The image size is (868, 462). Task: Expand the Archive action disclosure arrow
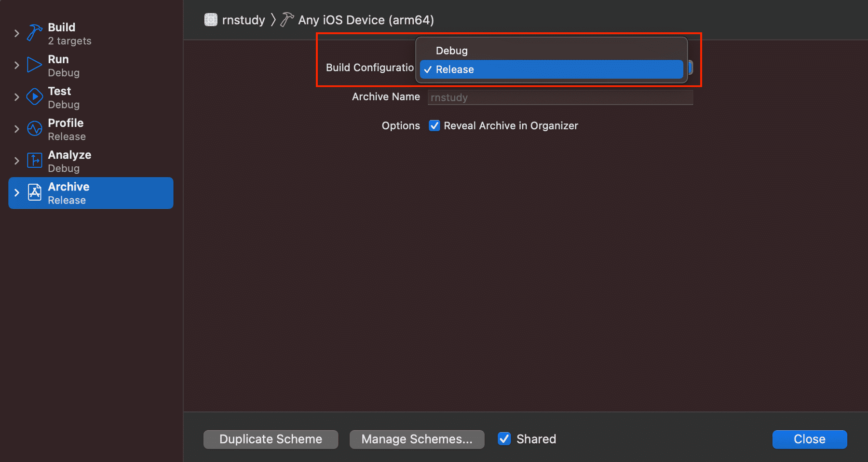pyautogui.click(x=17, y=193)
